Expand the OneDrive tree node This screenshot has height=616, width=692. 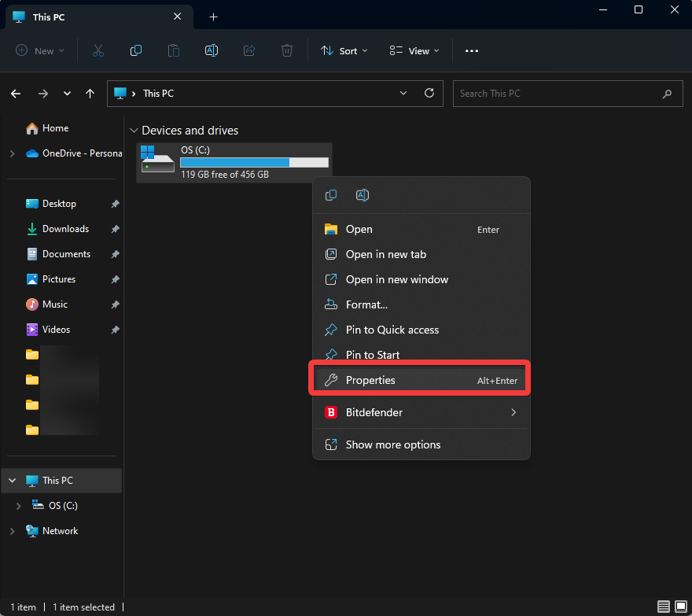click(x=12, y=153)
